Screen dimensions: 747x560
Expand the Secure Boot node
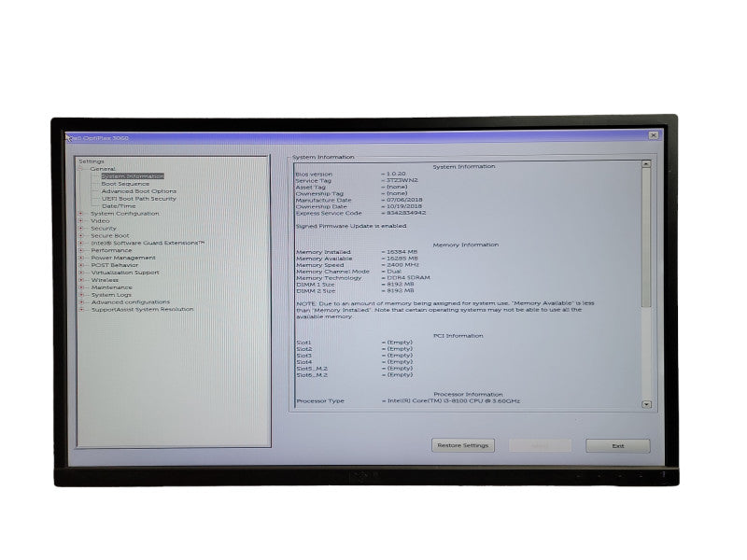click(81, 236)
